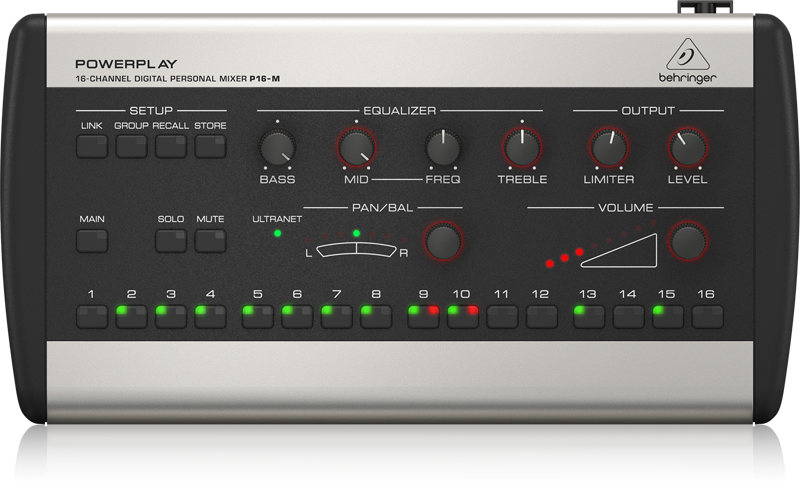800x483 pixels.
Task: Select channel 4 button
Action: click(x=210, y=317)
